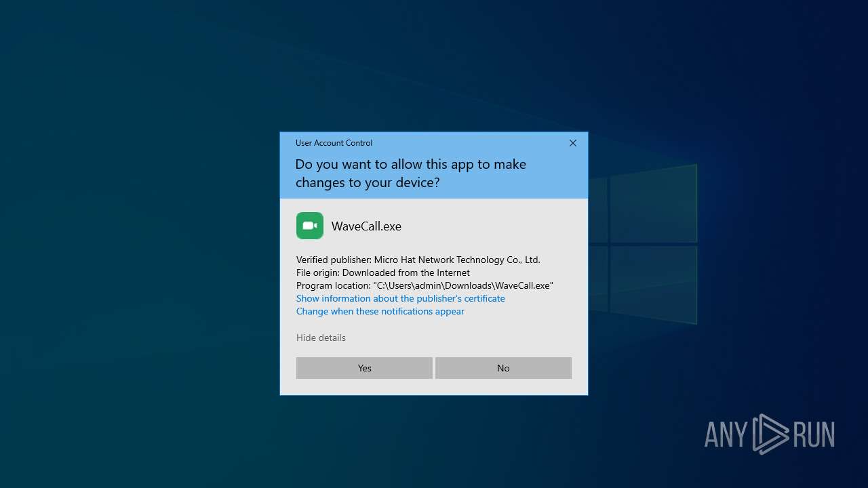This screenshot has height=488, width=868.
Task: Open Change when these notifications appear link
Action: point(380,311)
